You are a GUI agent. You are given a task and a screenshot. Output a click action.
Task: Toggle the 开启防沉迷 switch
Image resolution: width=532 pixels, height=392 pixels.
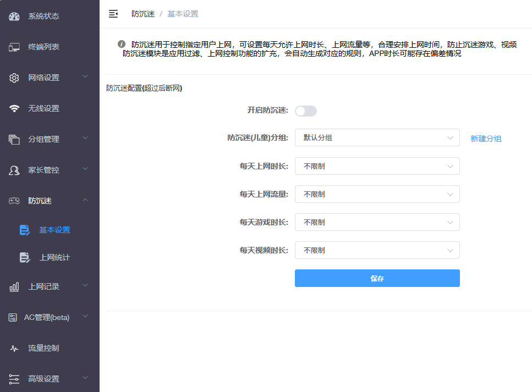(306, 111)
